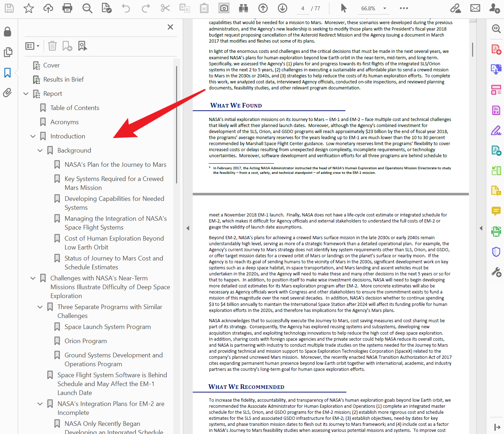Add document to favorites with star icon
The height and width of the screenshot is (434, 504).
29,8
